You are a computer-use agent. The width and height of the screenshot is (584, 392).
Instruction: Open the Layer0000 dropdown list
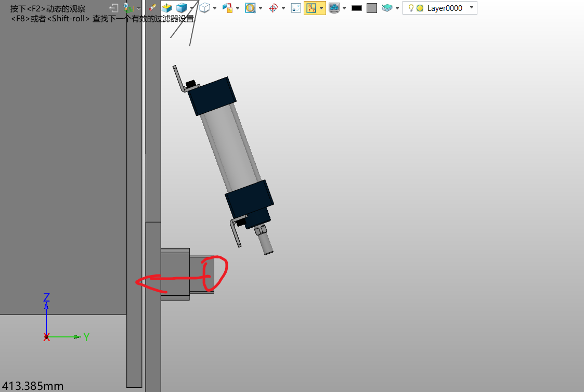click(x=471, y=8)
